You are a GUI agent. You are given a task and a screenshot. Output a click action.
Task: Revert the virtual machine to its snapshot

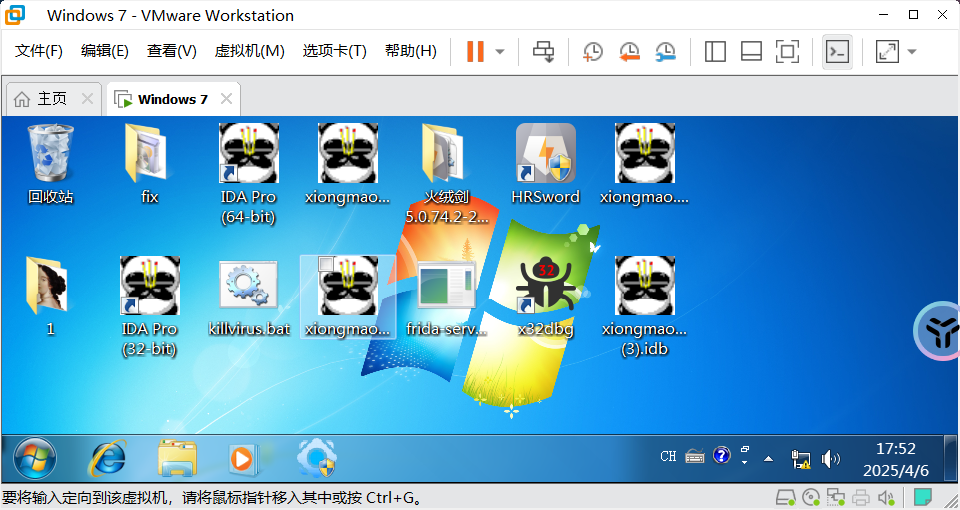[x=629, y=51]
